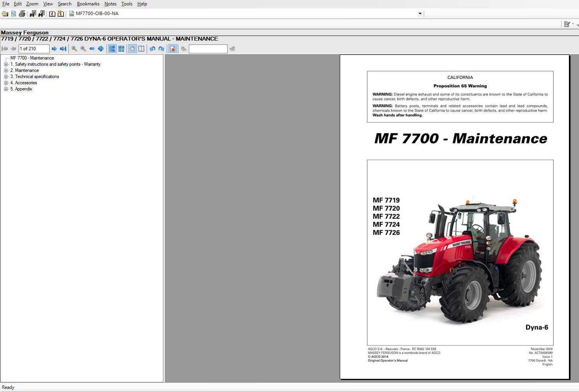The width and height of the screenshot is (579, 392).
Task: Click the page number field showing 1 of 210
Action: pos(34,49)
